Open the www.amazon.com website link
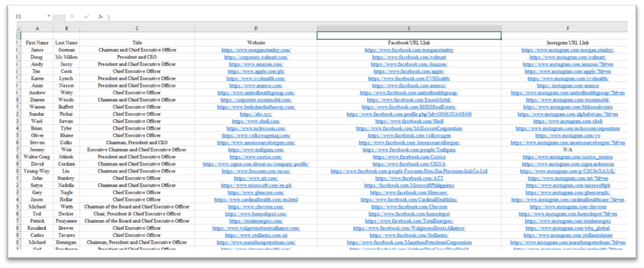 pos(256,64)
